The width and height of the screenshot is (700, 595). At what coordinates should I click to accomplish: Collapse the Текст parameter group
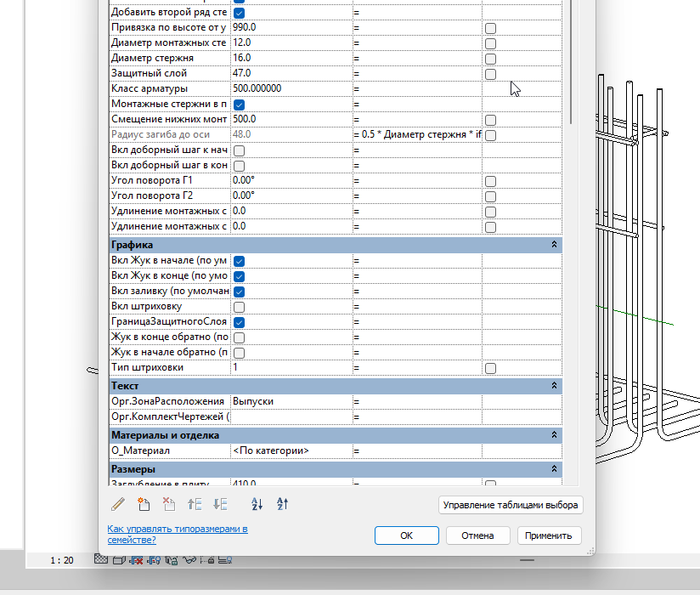(x=554, y=385)
